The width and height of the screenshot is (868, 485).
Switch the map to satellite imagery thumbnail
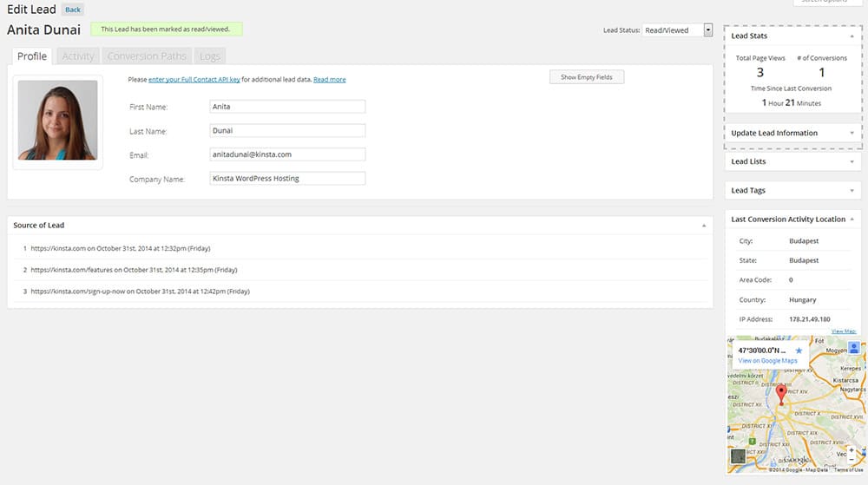737,457
